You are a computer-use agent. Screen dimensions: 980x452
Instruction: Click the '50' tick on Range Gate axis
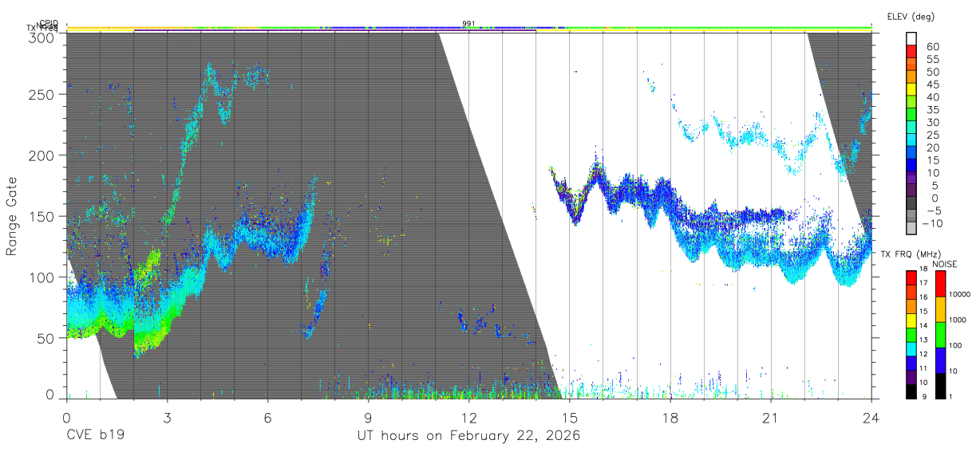45,338
